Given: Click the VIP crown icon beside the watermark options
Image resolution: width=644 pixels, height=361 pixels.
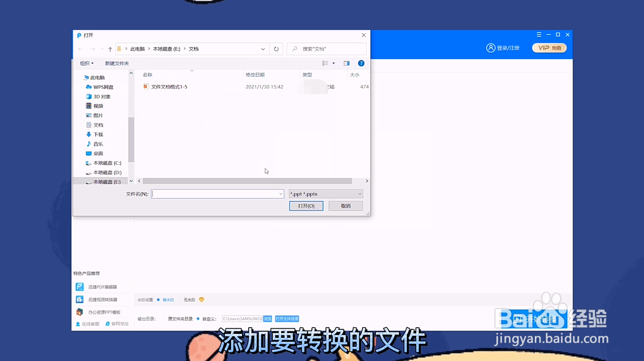Looking at the screenshot, I should pyautogui.click(x=201, y=300).
